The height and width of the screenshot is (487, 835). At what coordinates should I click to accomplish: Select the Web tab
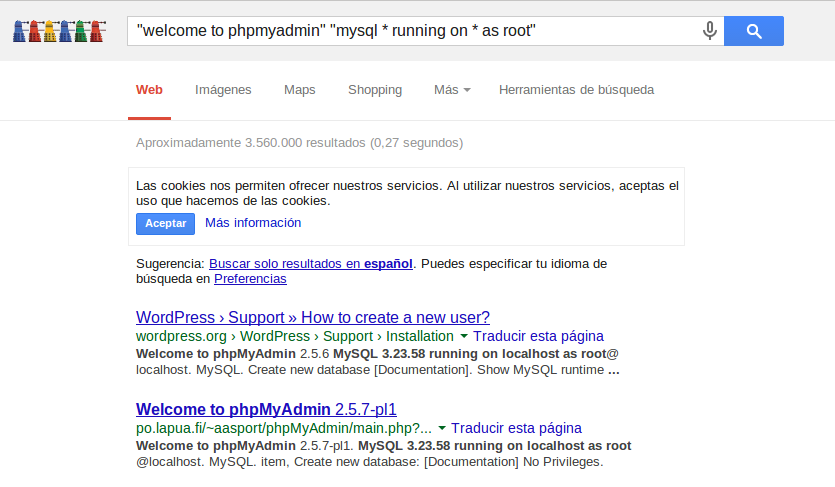149,90
